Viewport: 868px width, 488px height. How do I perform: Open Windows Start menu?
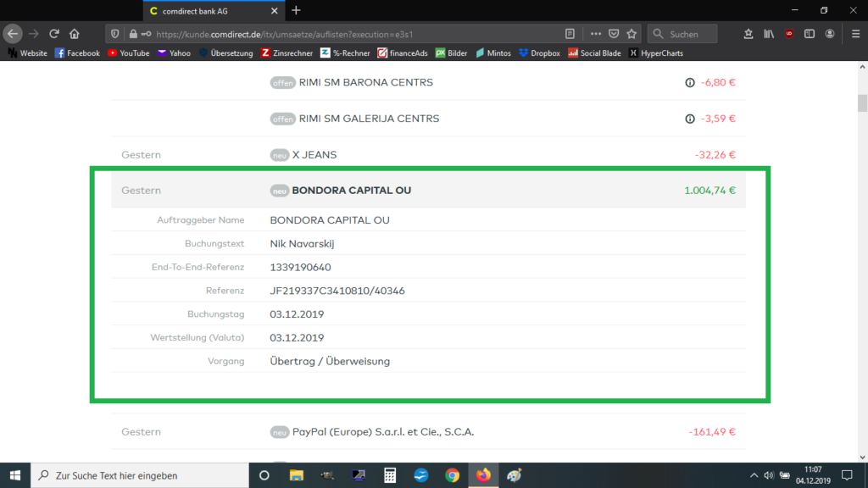coord(15,475)
